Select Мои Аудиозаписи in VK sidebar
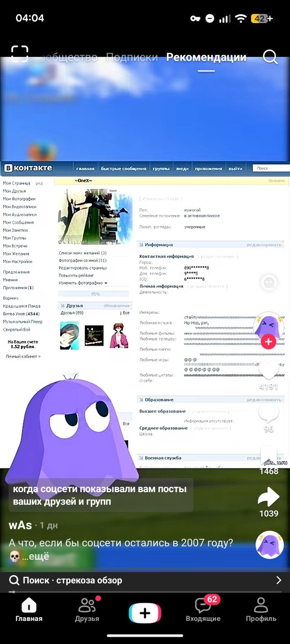 (19, 214)
